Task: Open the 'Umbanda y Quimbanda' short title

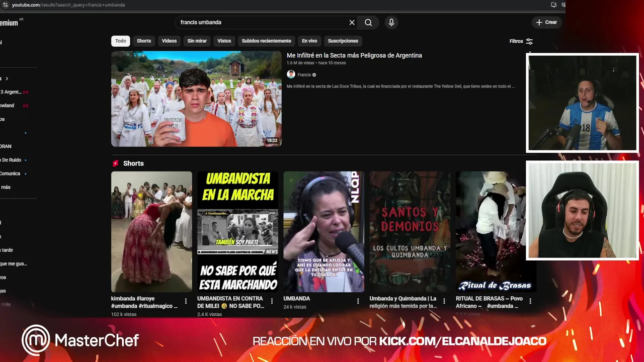Action: (x=403, y=302)
